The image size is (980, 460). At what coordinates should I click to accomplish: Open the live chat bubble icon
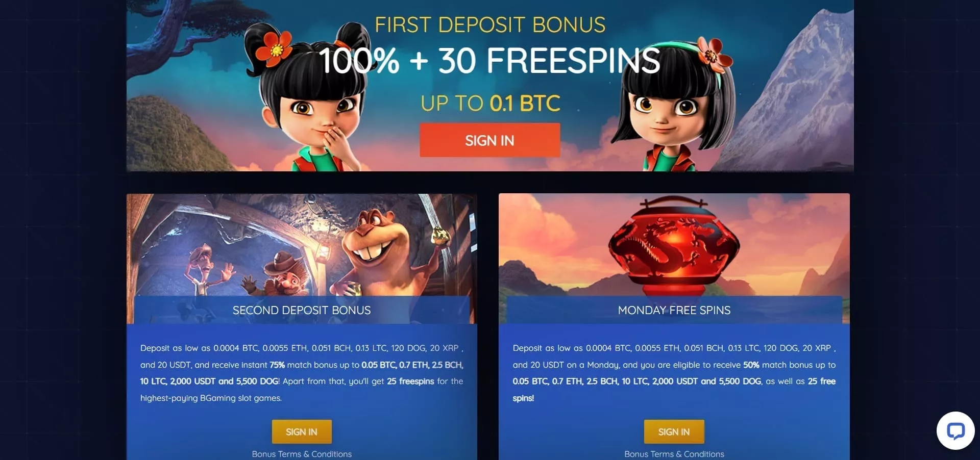(955, 430)
